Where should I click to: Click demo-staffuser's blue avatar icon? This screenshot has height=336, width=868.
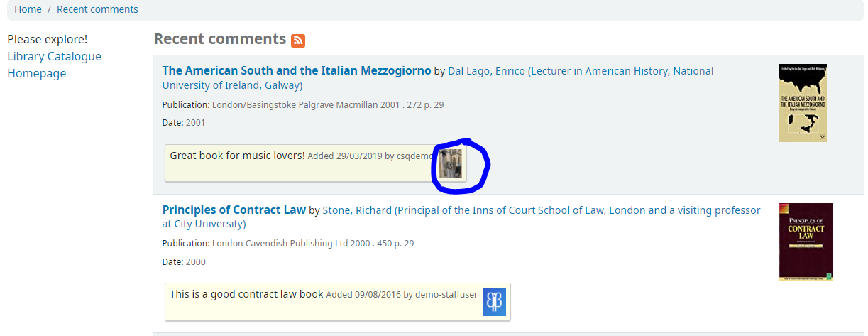(494, 301)
